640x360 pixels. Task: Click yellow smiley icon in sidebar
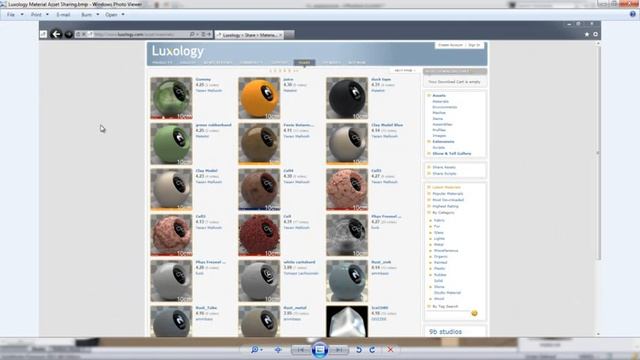tap(474, 313)
